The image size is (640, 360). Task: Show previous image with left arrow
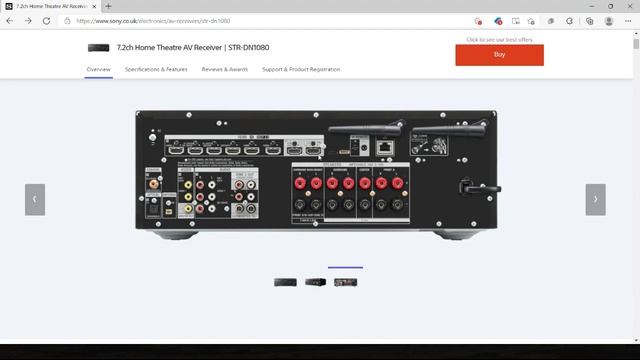point(35,199)
